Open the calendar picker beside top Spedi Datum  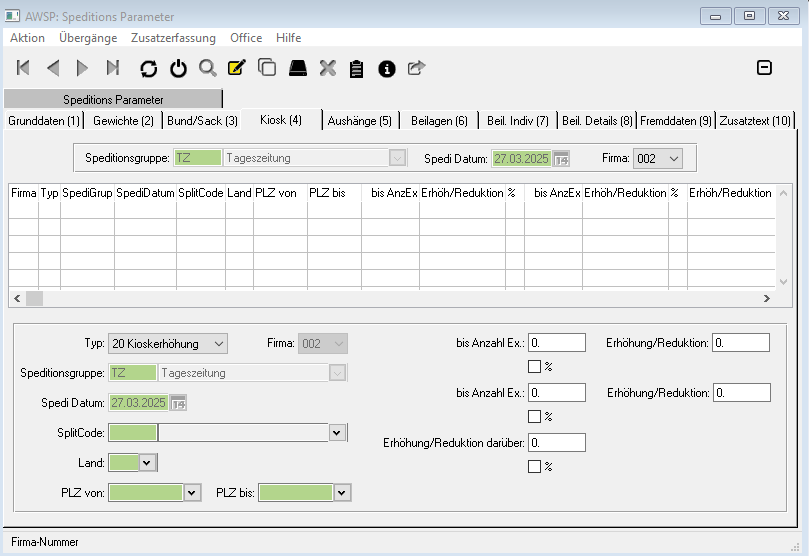point(561,158)
